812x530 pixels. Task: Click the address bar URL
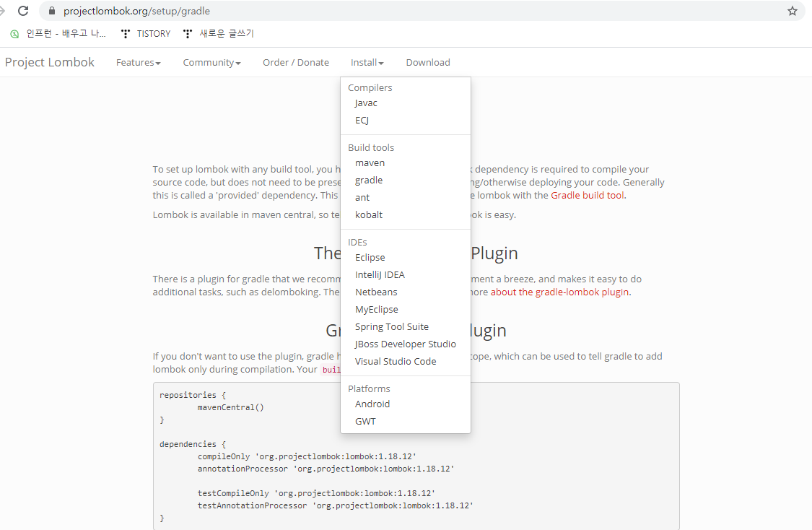tap(136, 11)
